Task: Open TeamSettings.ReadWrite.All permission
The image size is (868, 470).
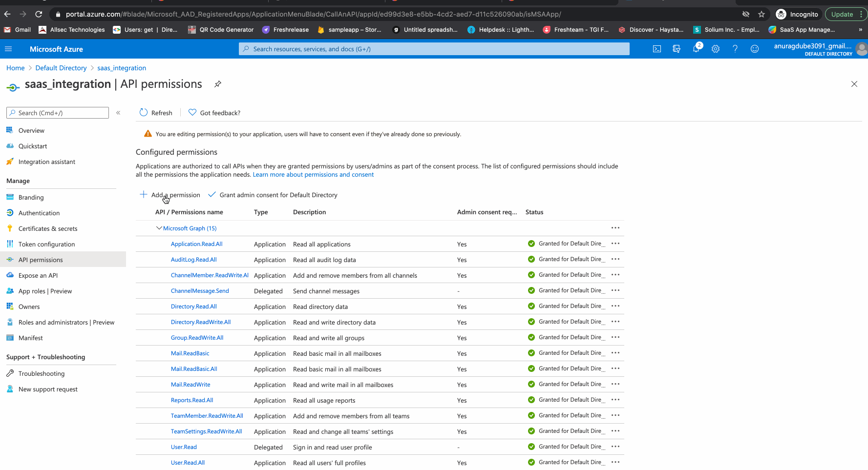Action: (207, 431)
